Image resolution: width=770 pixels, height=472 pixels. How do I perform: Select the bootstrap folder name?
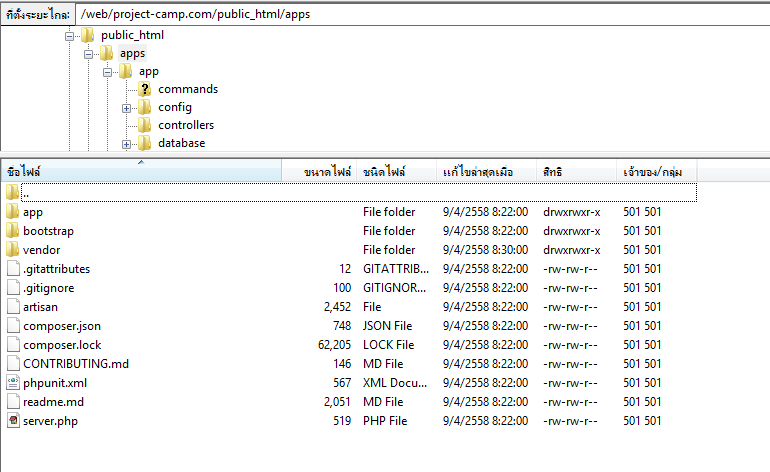tap(48, 231)
